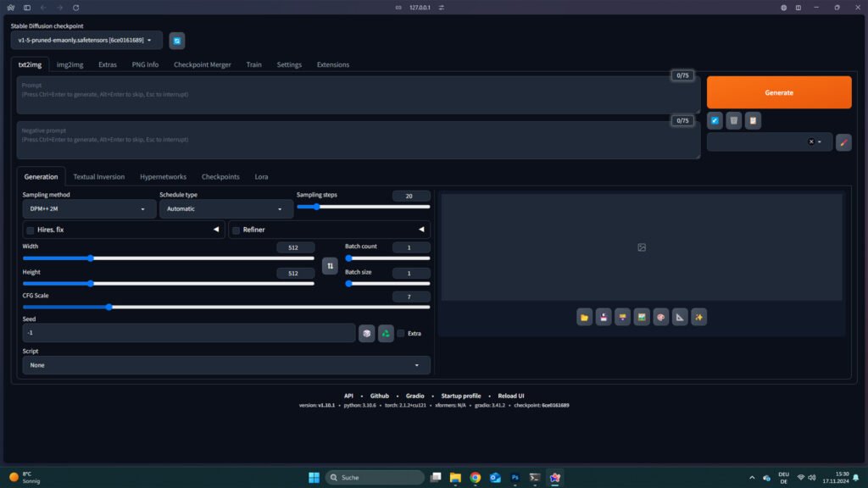Switch to the img2img tab
868x488 pixels.
tap(70, 64)
